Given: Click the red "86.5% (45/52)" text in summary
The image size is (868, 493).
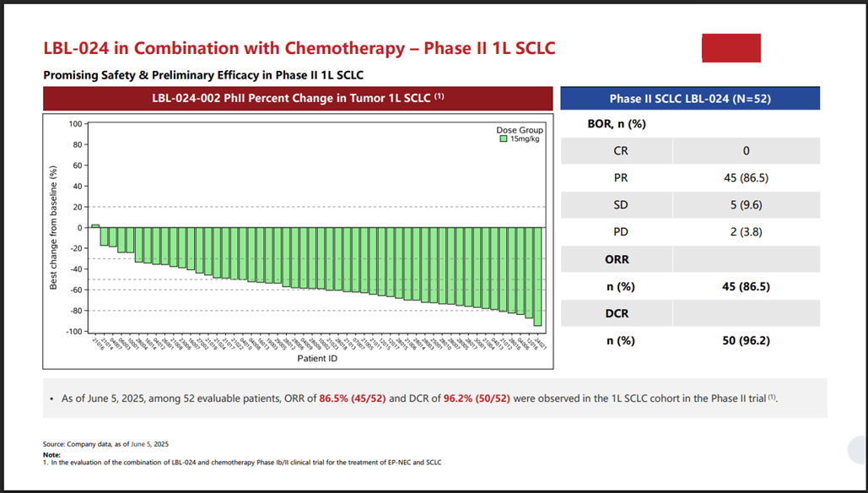Looking at the screenshot, I should [x=354, y=397].
